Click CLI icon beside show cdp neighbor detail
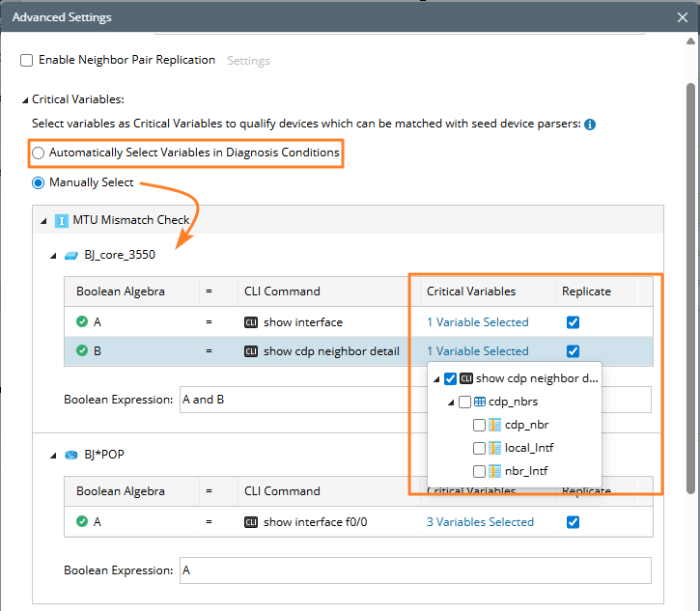The width and height of the screenshot is (700, 611). (251, 351)
